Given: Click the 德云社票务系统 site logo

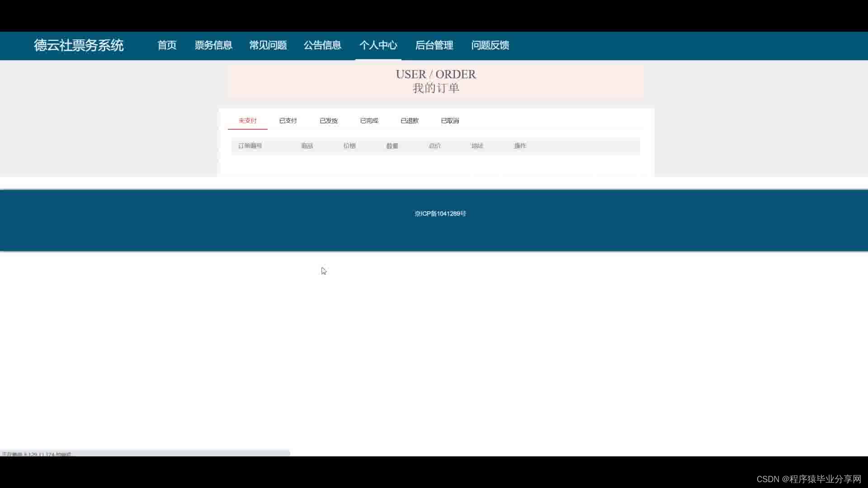Looking at the screenshot, I should coord(79,45).
